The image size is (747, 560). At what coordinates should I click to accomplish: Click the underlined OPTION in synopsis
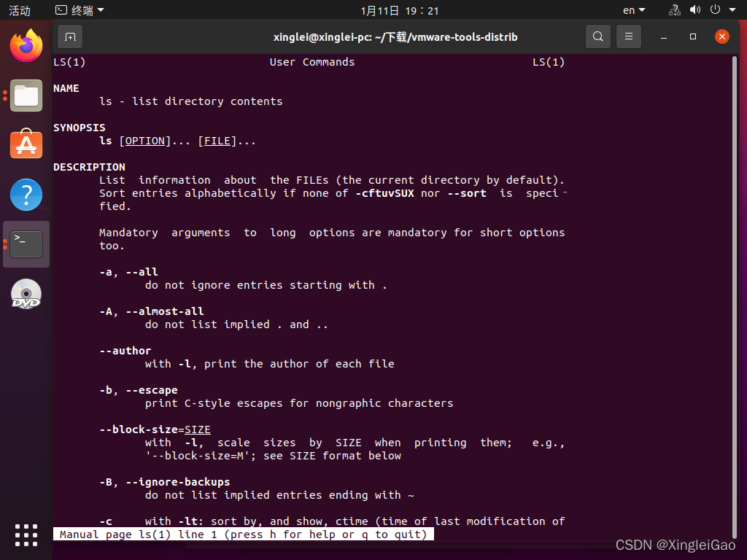(145, 141)
